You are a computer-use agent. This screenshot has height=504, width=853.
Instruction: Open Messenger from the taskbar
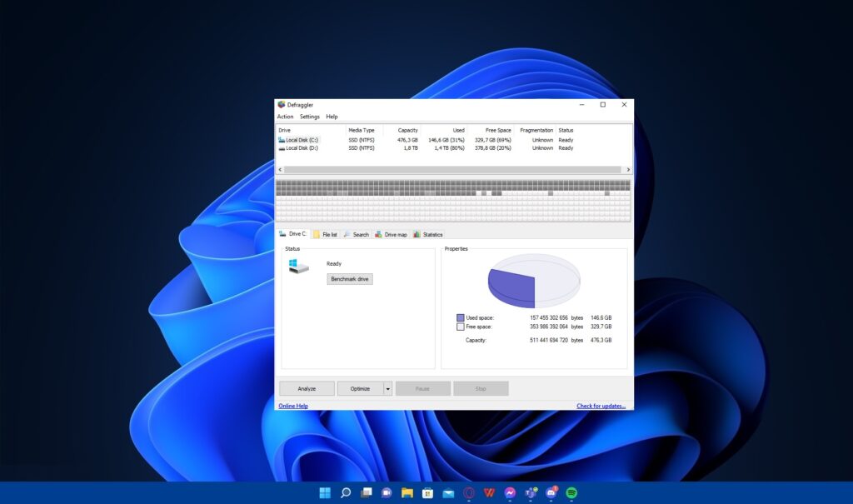click(x=510, y=493)
